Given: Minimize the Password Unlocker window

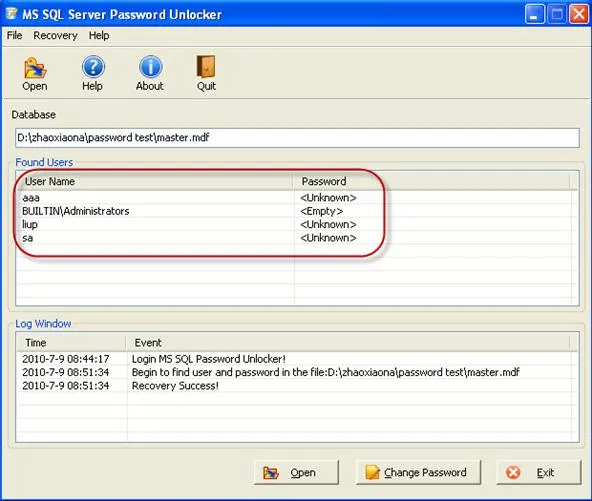Looking at the screenshot, I should tap(535, 14).
